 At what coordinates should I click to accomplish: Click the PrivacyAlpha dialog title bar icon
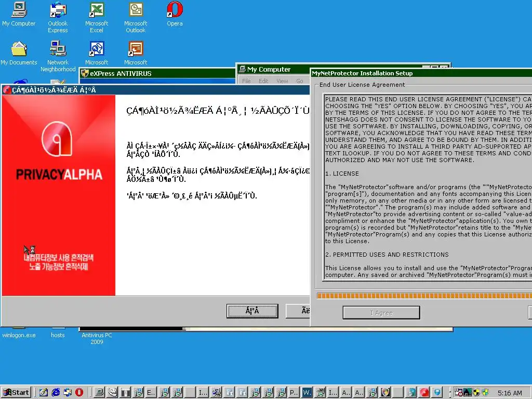click(x=7, y=90)
